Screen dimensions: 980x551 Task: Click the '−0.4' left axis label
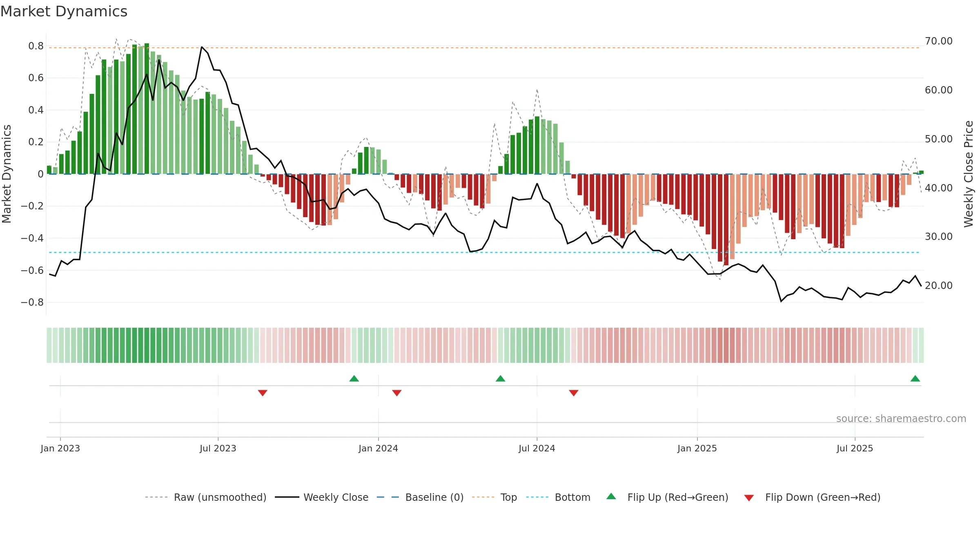[x=32, y=238]
